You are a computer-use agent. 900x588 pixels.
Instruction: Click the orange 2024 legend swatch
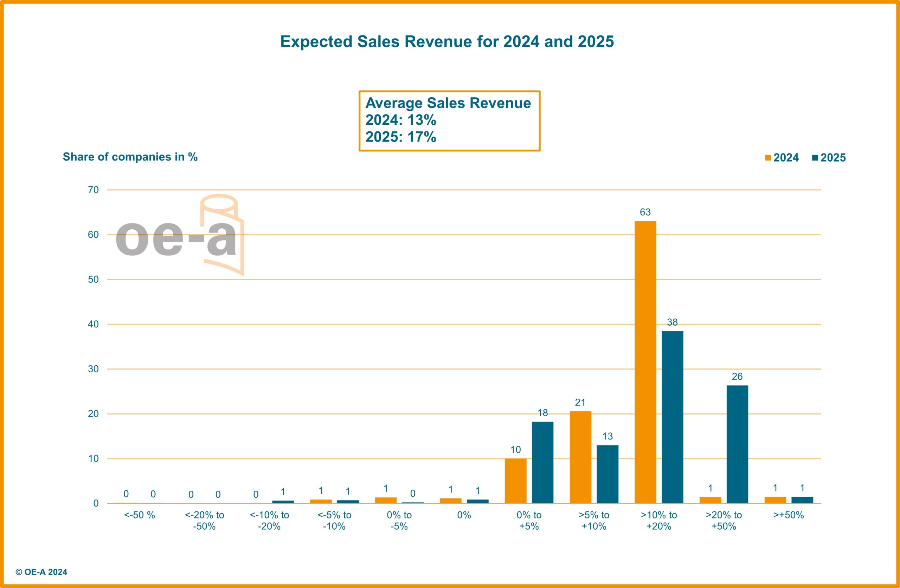(768, 158)
